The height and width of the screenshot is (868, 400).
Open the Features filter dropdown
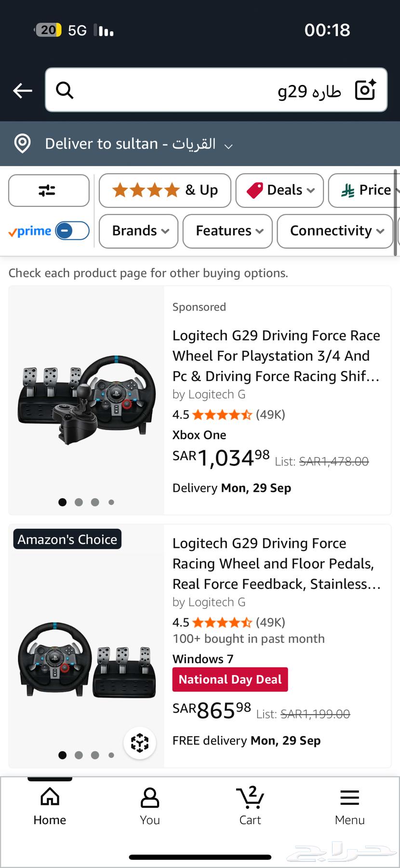click(x=227, y=231)
